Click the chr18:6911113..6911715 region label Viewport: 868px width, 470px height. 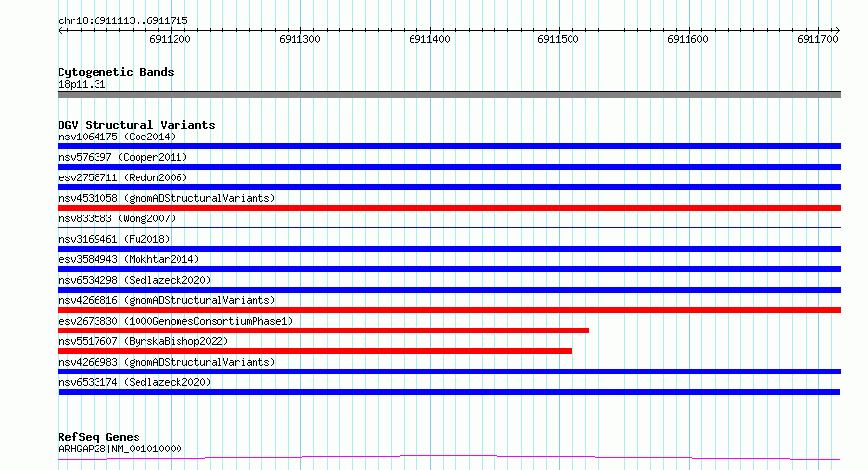click(x=123, y=20)
